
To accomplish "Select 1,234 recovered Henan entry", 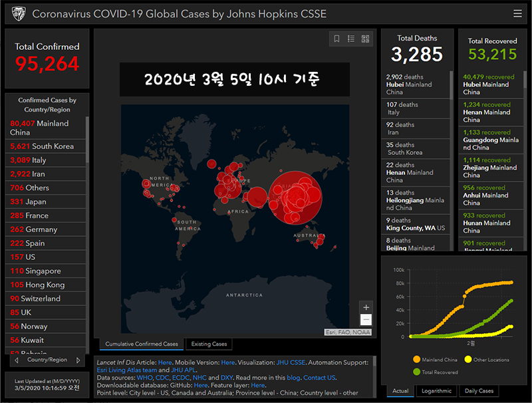I will tap(491, 112).
